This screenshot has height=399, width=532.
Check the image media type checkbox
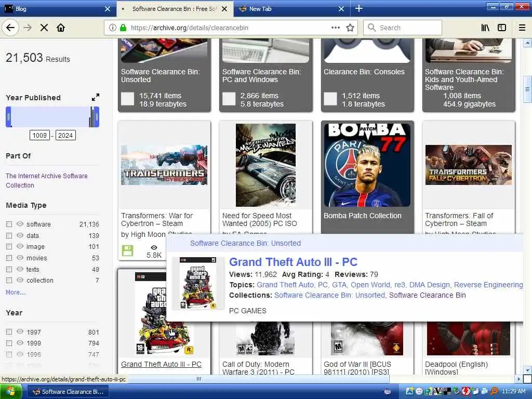tap(9, 247)
